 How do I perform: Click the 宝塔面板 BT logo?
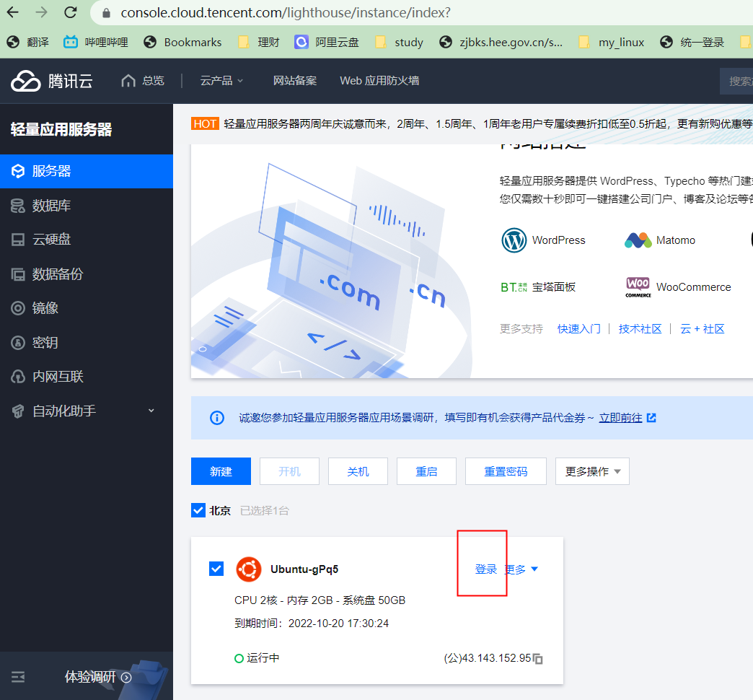point(514,287)
